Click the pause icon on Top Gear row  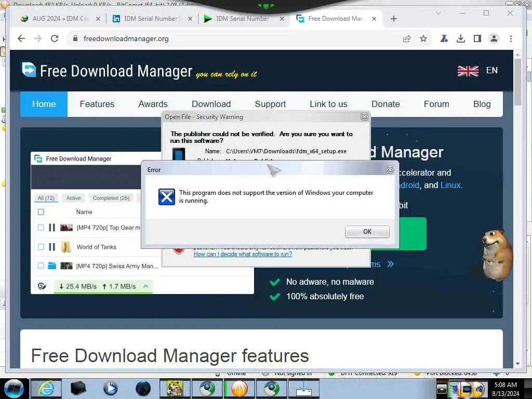pyautogui.click(x=52, y=228)
